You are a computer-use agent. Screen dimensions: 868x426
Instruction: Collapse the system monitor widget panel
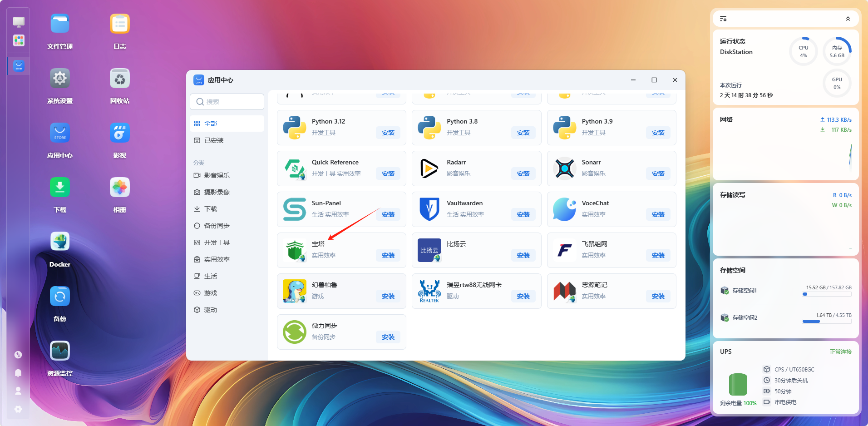point(848,19)
